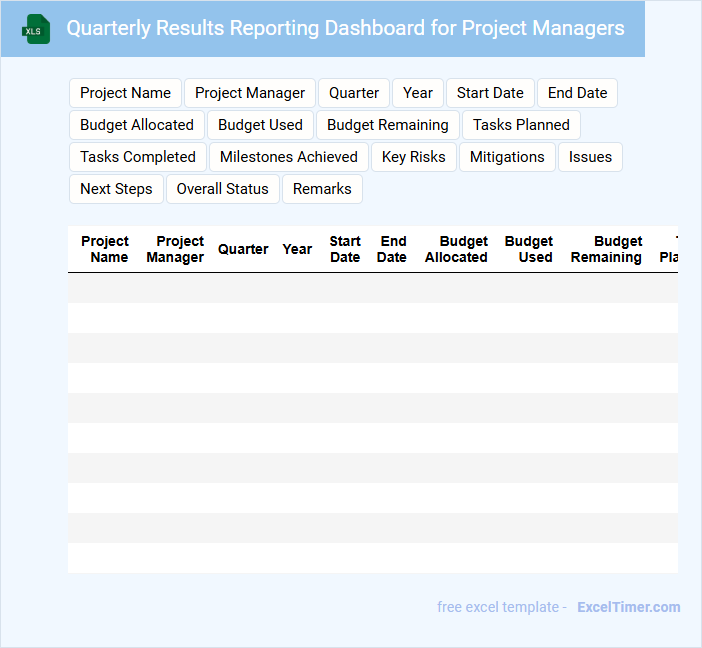Pick the Tasks Completed tag
Screen dimensions: 702x648
coord(138,157)
